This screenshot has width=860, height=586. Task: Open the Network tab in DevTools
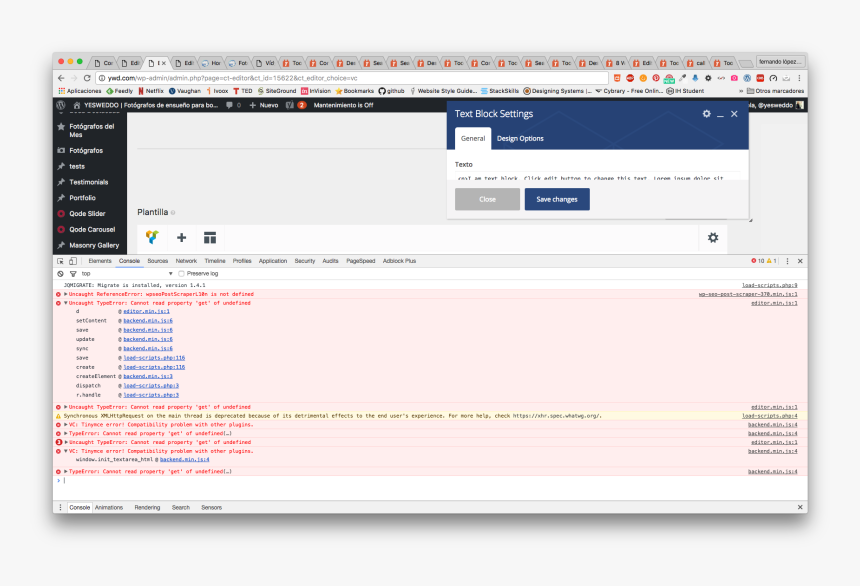click(186, 261)
